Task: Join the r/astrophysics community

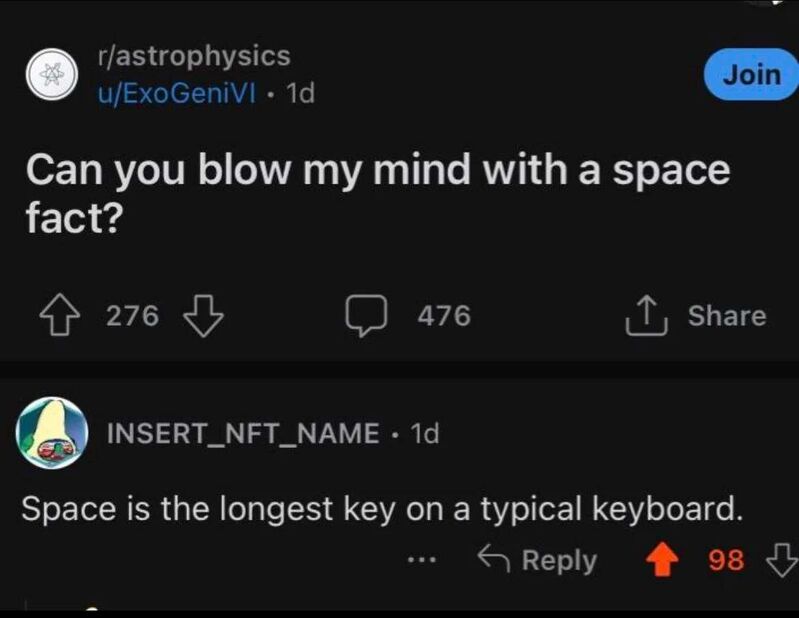Action: click(x=751, y=74)
